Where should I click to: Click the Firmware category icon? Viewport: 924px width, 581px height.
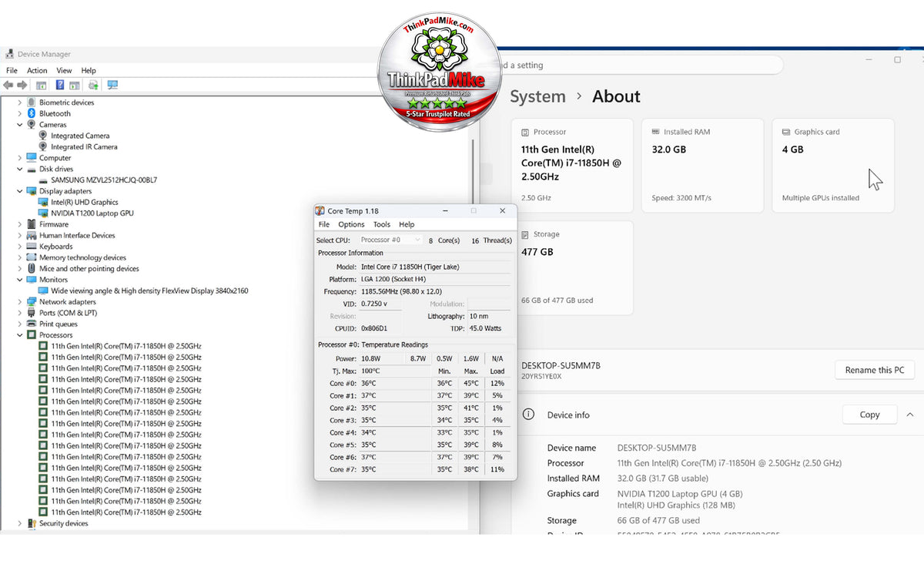pyautogui.click(x=32, y=224)
